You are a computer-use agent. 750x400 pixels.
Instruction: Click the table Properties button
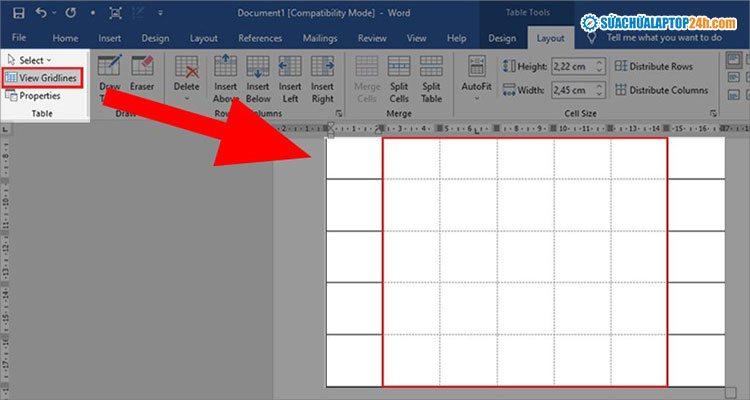(33, 96)
